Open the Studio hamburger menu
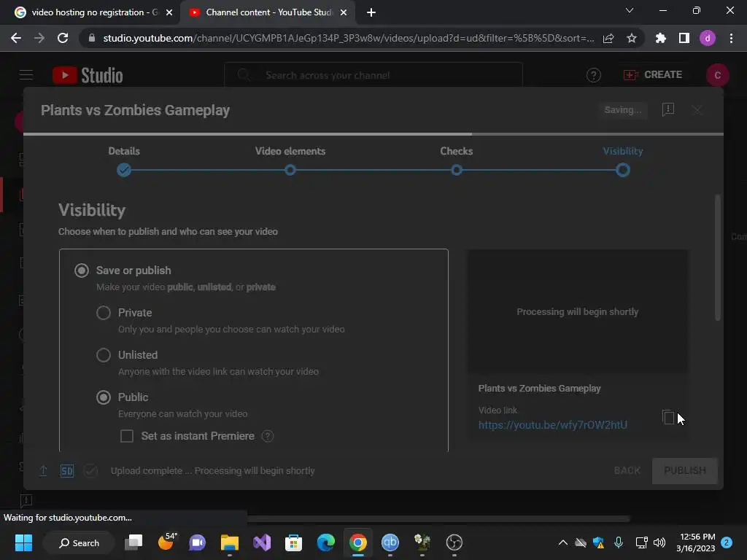747x560 pixels. click(x=26, y=75)
